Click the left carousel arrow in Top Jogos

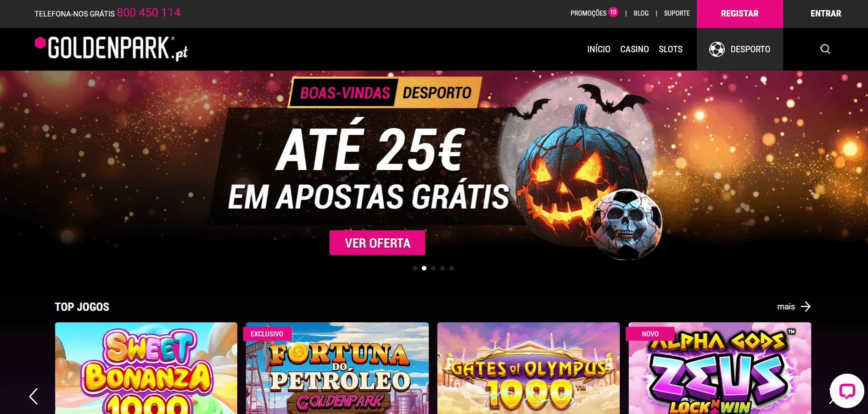[34, 396]
